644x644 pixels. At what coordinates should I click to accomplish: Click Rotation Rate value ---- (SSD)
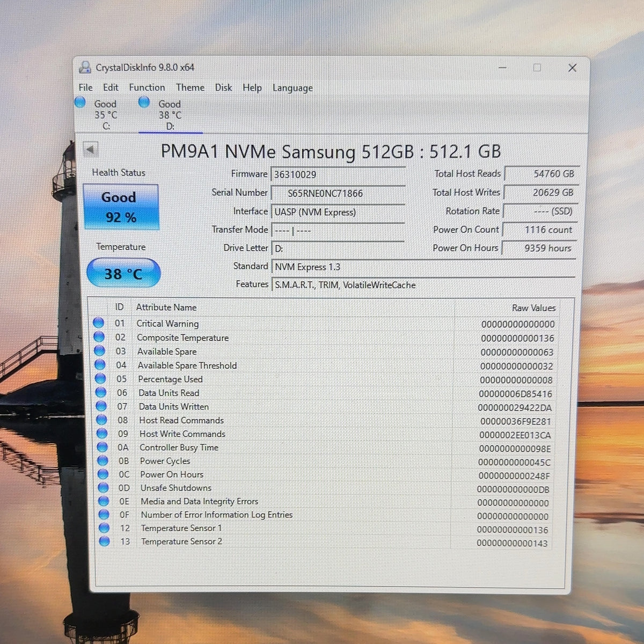tap(539, 211)
